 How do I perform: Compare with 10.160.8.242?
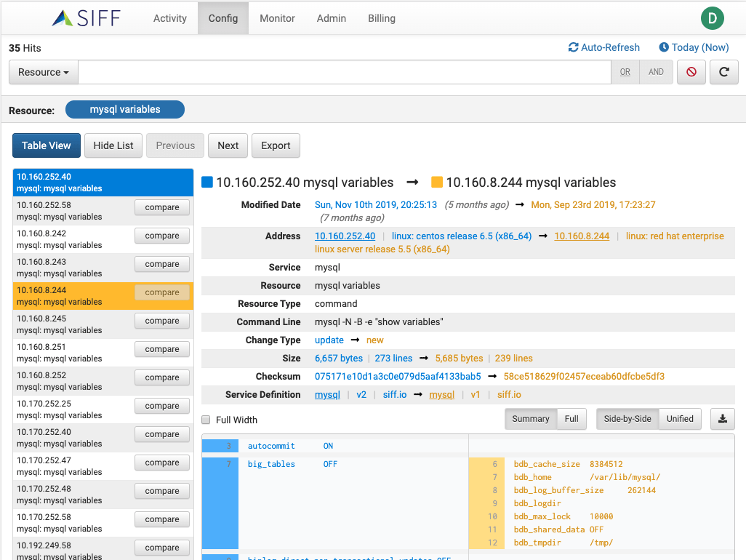coord(161,236)
